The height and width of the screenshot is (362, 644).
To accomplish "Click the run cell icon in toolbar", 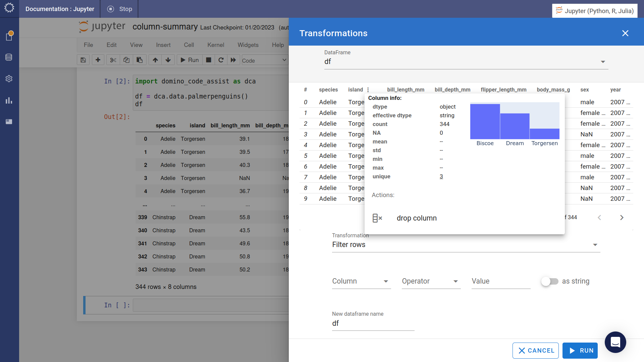I will pyautogui.click(x=190, y=61).
